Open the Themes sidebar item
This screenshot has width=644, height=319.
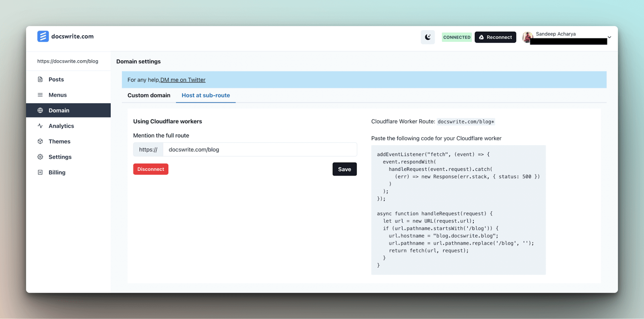[x=68, y=141]
